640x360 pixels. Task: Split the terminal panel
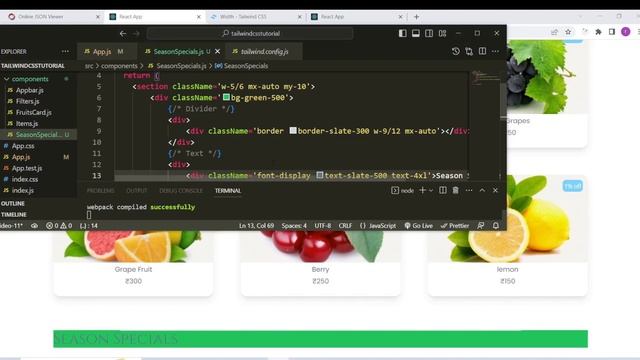(442, 190)
